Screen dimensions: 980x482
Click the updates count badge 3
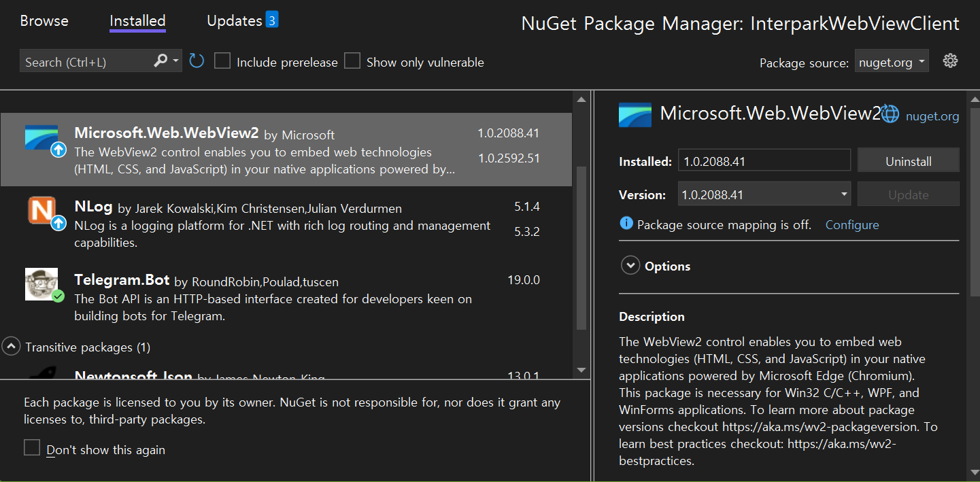[x=271, y=20]
